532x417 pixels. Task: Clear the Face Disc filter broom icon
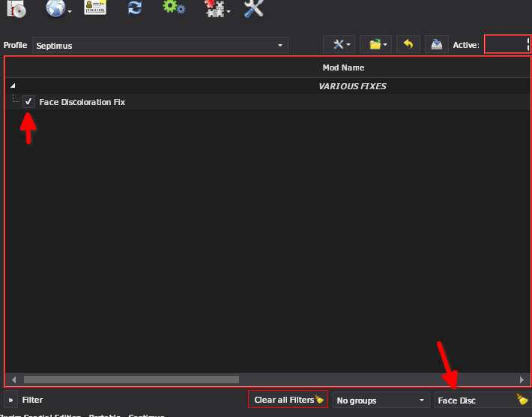click(x=522, y=399)
